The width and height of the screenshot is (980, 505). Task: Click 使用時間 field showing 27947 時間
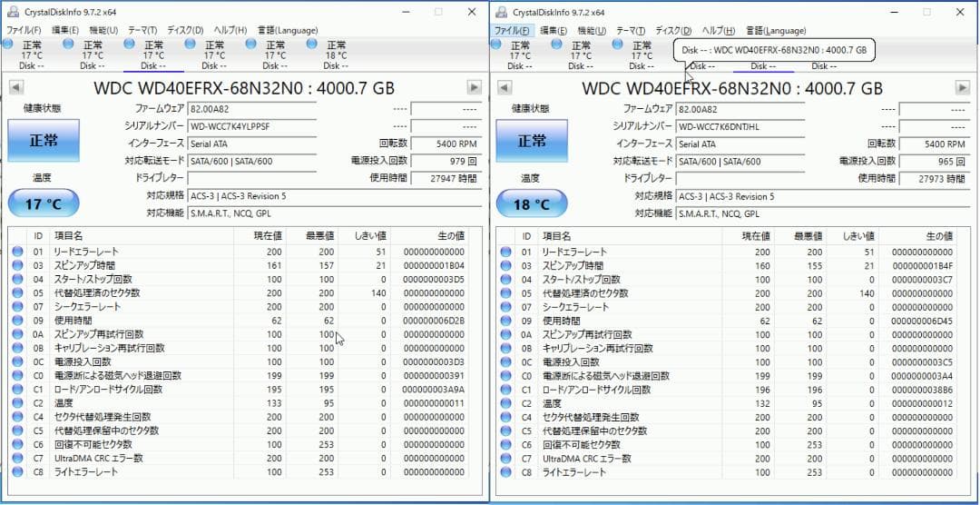[x=446, y=179]
